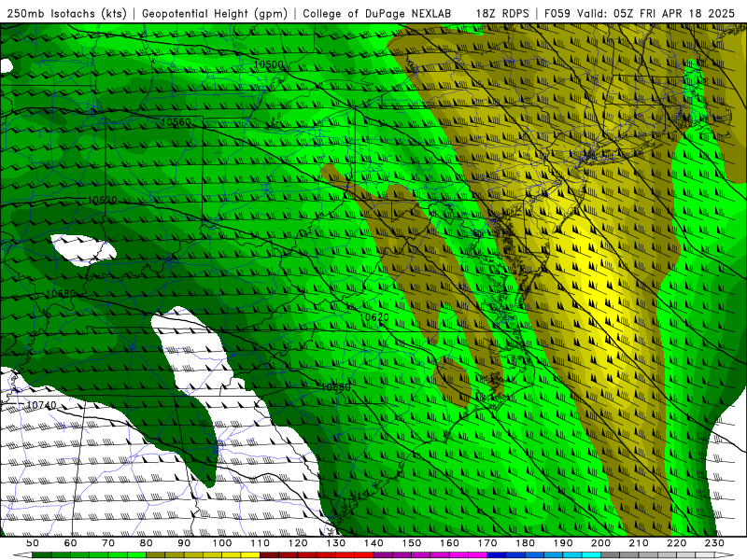Click the "Valid: 05Z FRI APR 18 2025" text
Image resolution: width=747 pixels, height=560 pixels.
(x=656, y=13)
